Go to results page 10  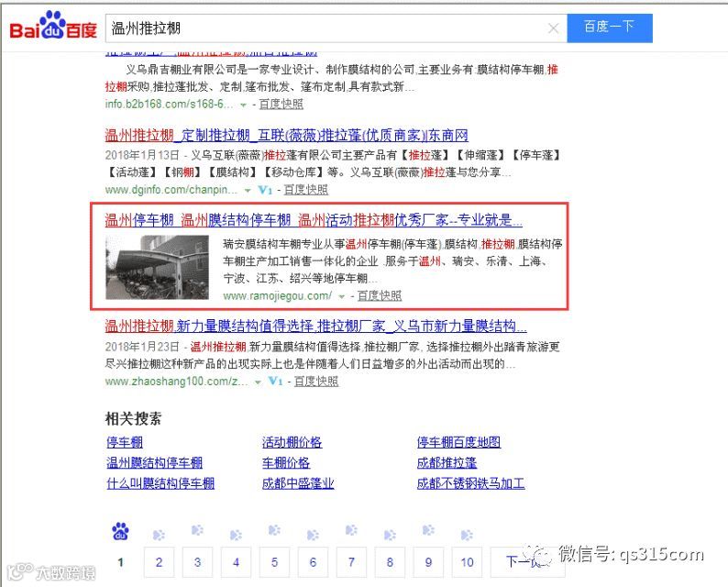coord(467,562)
